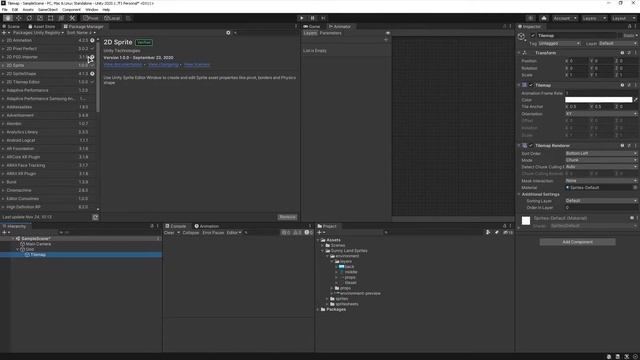
Task: Open the Tilemap Color swatch
Action: (598, 100)
